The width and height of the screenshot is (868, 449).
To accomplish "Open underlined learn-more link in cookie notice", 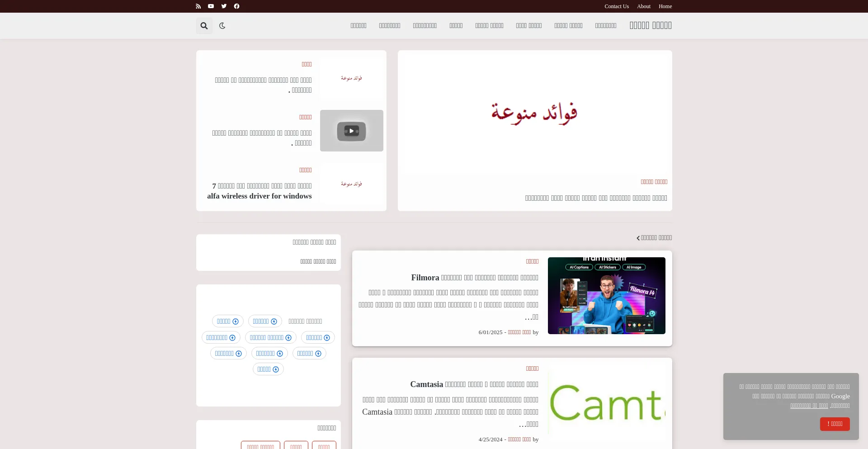I will 809,406.
